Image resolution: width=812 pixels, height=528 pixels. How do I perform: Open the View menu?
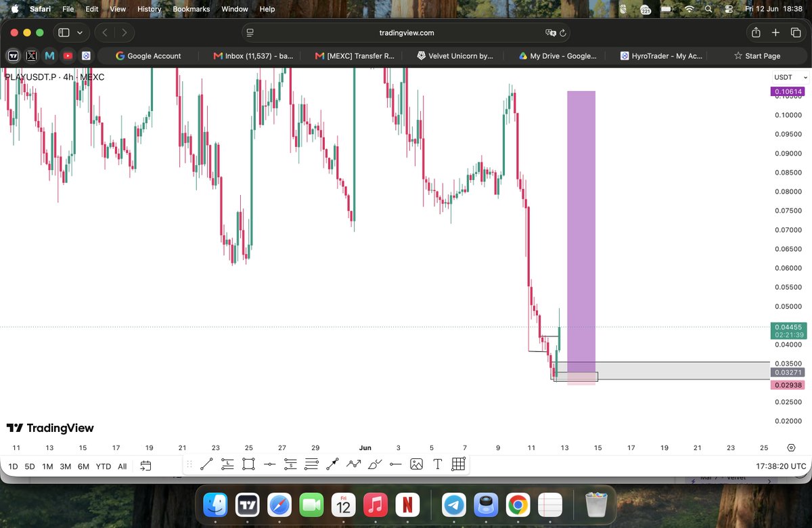pyautogui.click(x=118, y=9)
